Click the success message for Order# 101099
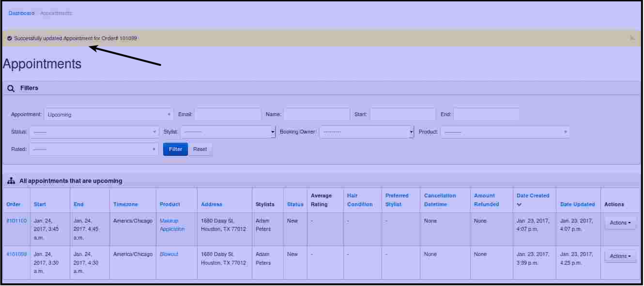Image resolution: width=644 pixels, height=286 pixels. pyautogui.click(x=76, y=38)
